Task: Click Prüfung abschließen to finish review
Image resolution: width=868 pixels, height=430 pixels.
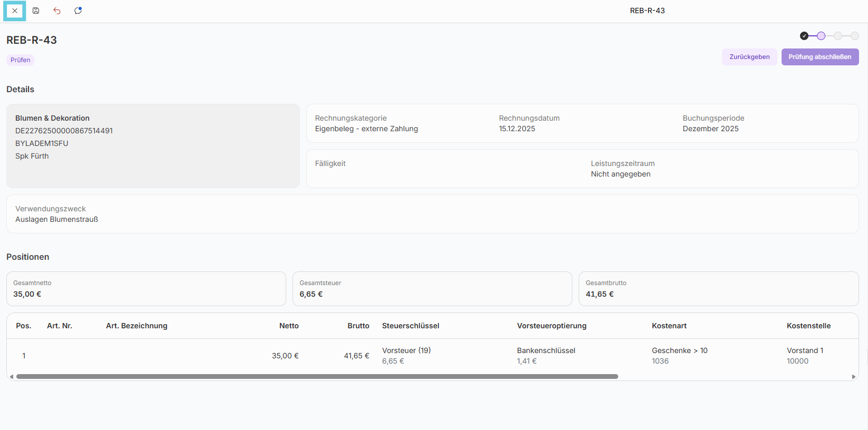Action: [x=820, y=57]
